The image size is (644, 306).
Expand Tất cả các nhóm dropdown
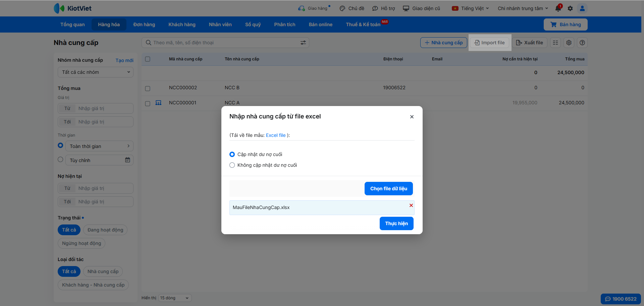coord(96,72)
